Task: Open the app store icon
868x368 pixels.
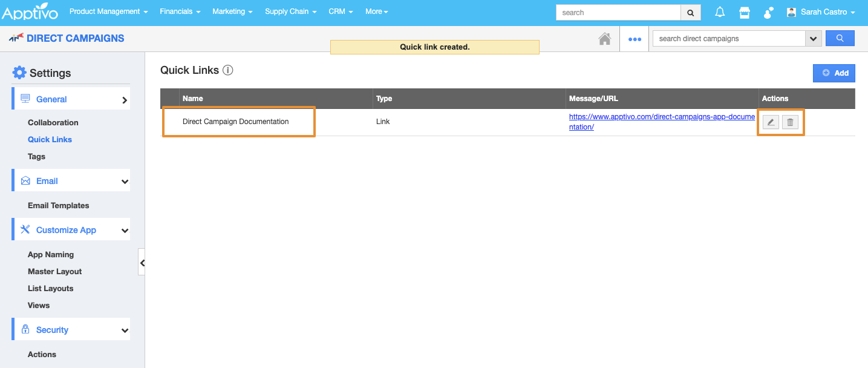Action: [745, 12]
